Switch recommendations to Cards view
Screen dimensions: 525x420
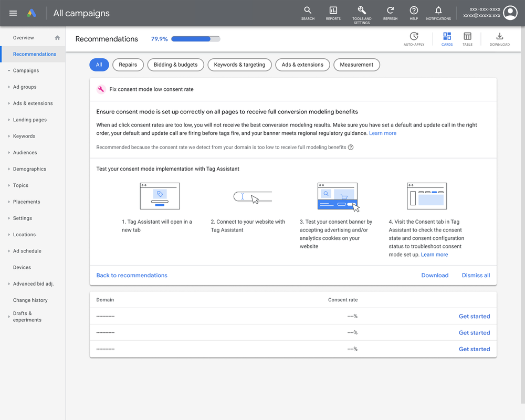pyautogui.click(x=447, y=38)
